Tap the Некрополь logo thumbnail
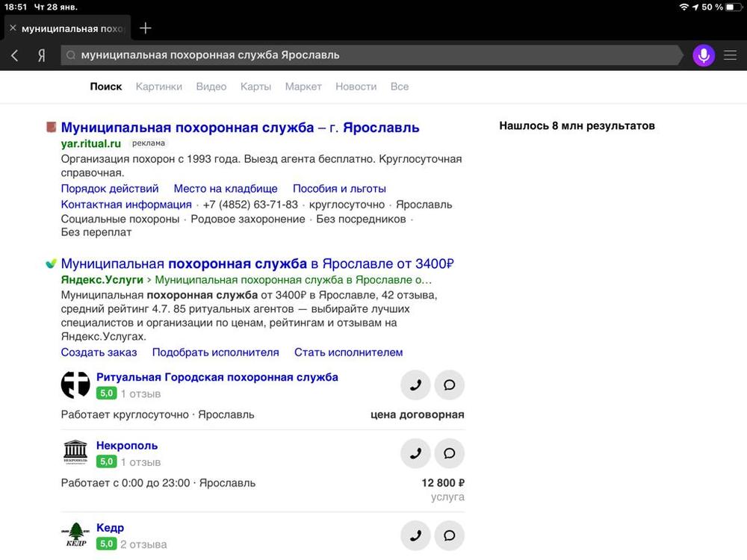This screenshot has width=747, height=560. (75, 452)
